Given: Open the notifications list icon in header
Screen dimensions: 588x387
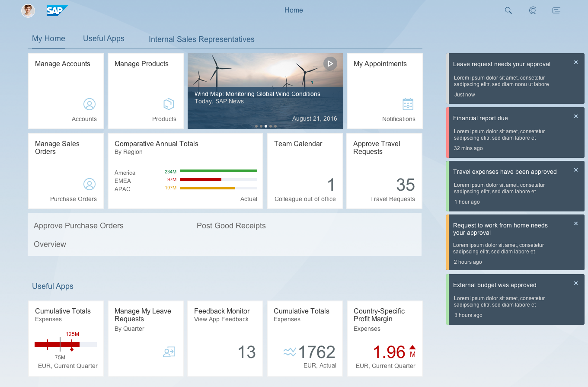Looking at the screenshot, I should click(556, 10).
